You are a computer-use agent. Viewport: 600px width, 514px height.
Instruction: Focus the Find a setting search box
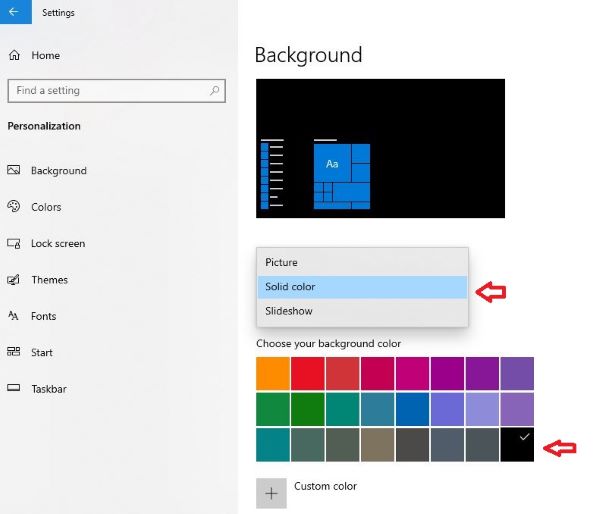pyautogui.click(x=116, y=91)
